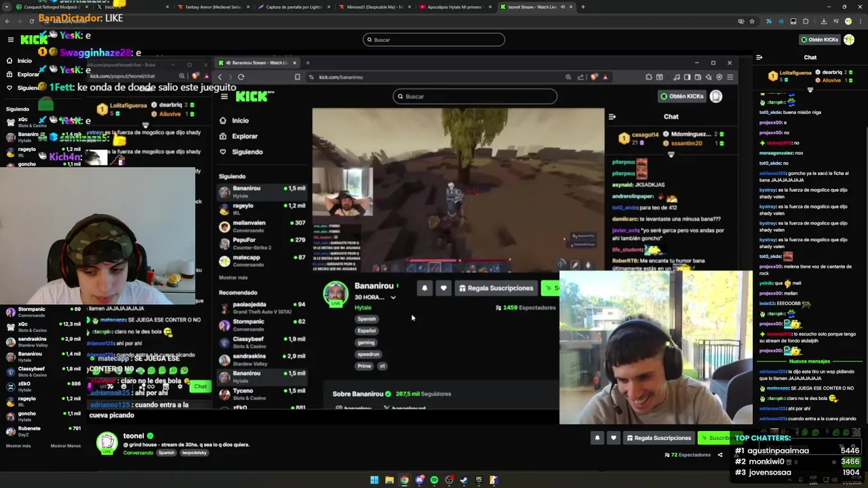Open new tab in Bananirou browser window
This screenshot has height=488, width=868.
tap(307, 63)
